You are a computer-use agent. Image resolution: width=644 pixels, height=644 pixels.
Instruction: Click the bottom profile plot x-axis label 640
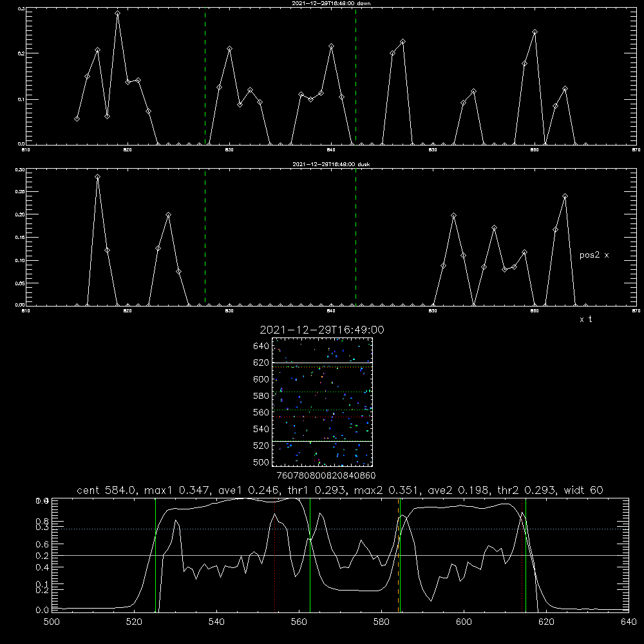click(x=629, y=622)
